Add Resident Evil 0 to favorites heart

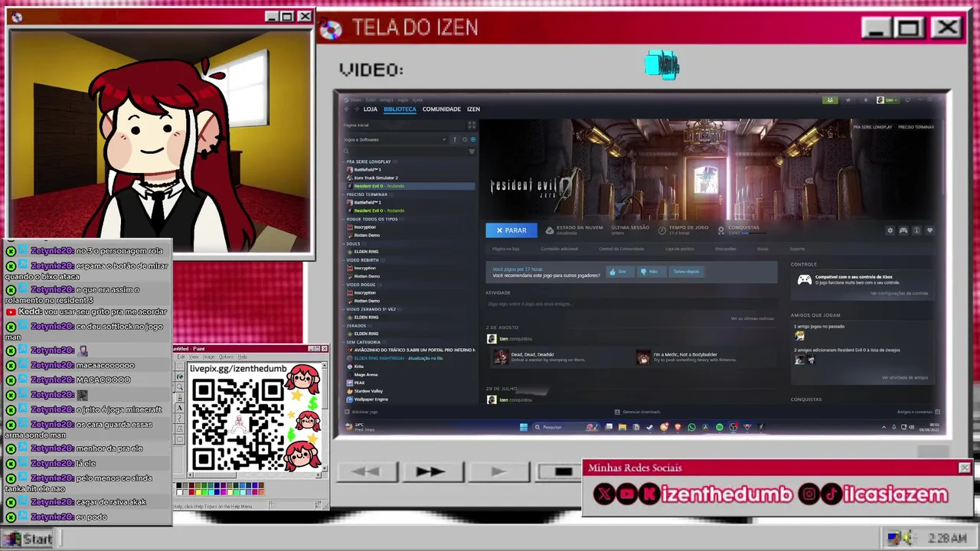tap(930, 230)
